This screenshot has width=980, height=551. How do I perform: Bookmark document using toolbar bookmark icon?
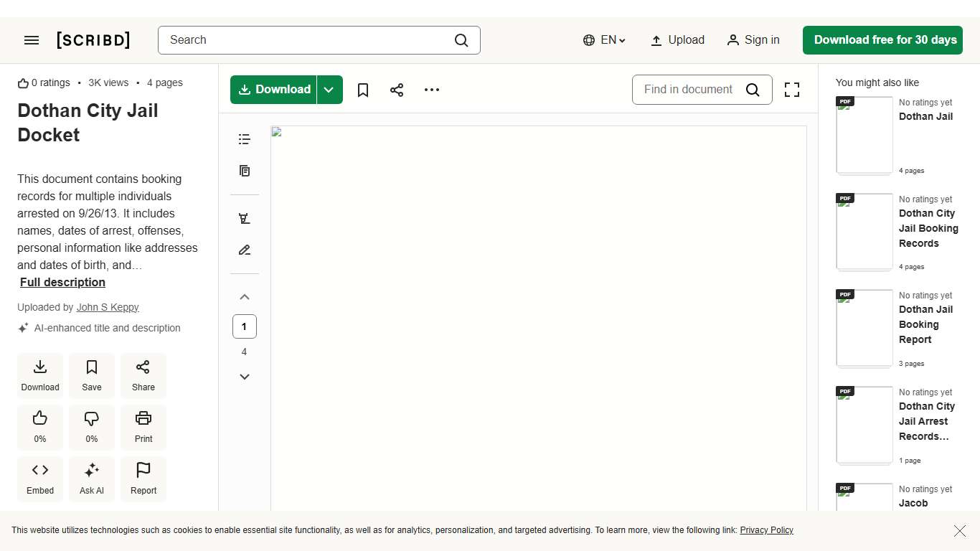pyautogui.click(x=363, y=90)
